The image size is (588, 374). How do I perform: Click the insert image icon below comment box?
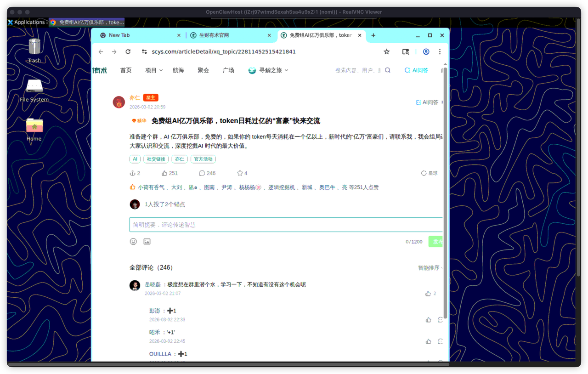click(147, 242)
